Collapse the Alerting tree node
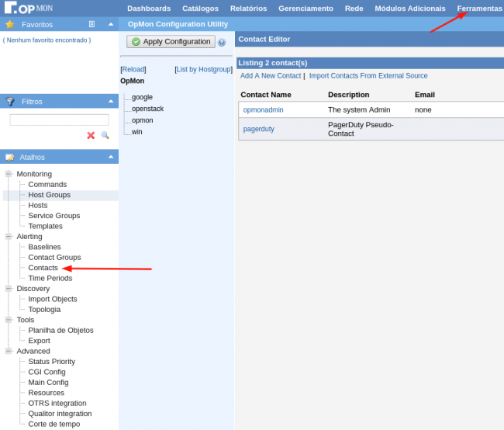 pyautogui.click(x=9, y=236)
